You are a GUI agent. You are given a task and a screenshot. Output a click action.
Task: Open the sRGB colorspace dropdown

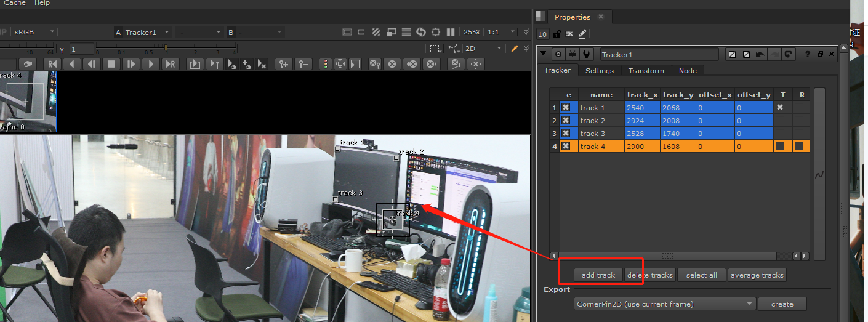point(34,32)
